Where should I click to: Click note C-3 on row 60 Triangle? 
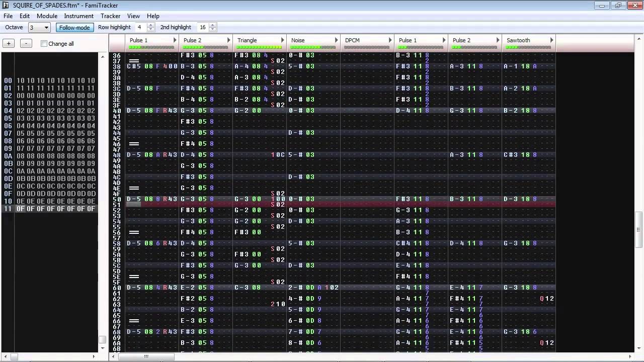coord(242,288)
